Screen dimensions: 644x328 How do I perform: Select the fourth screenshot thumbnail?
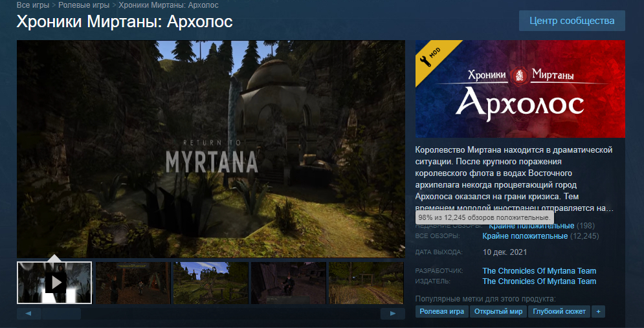[288, 283]
